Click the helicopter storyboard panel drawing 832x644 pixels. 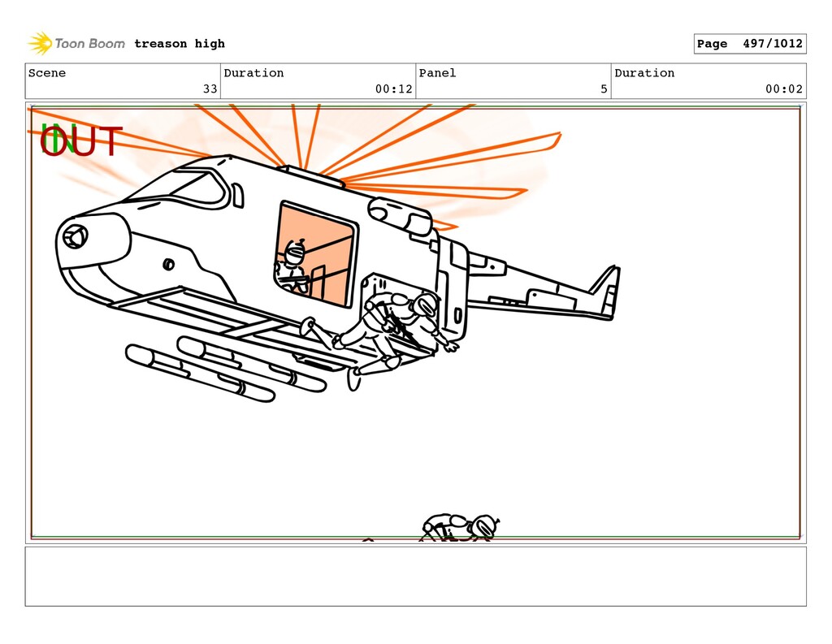(415, 322)
